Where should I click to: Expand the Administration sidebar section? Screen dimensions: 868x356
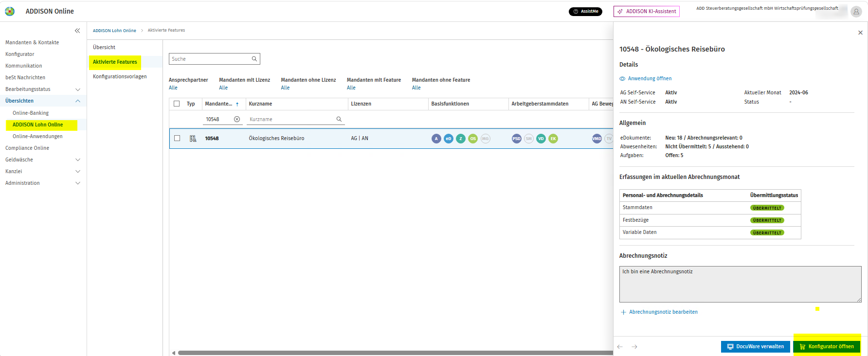coord(78,183)
